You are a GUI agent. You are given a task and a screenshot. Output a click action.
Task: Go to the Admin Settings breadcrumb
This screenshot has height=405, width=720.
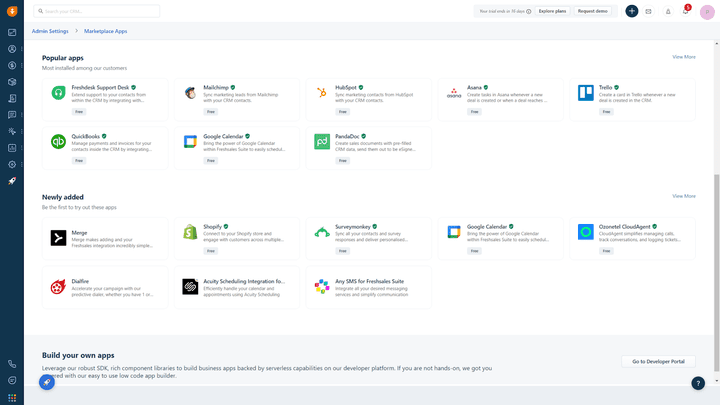pyautogui.click(x=50, y=31)
